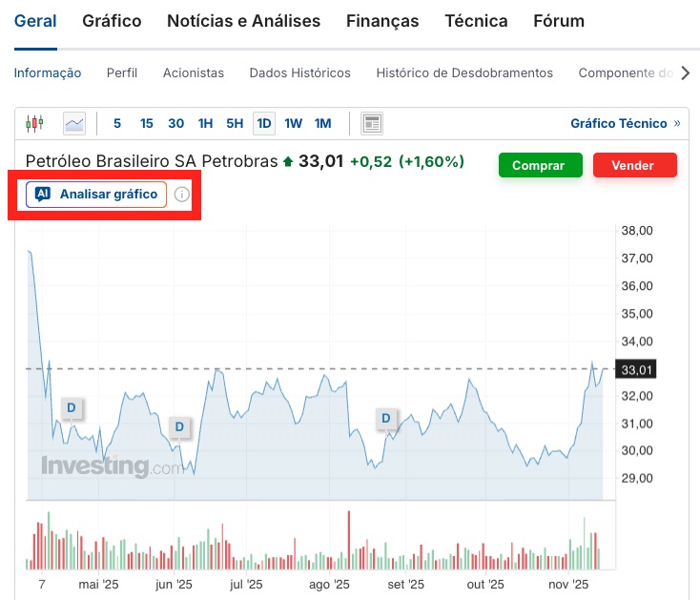Open Dados Históricos sub-tab
Screen dimensions: 700x600
tap(299, 72)
